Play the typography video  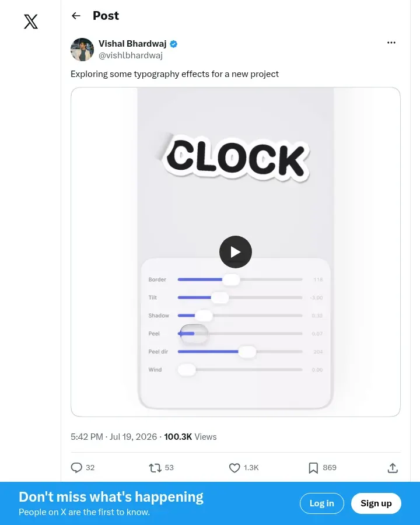(x=236, y=252)
